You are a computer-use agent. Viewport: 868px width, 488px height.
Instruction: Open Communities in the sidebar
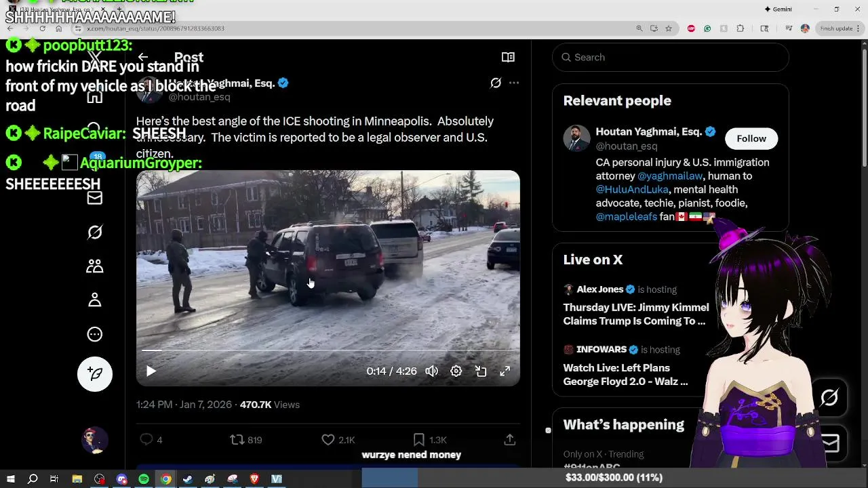tap(95, 266)
